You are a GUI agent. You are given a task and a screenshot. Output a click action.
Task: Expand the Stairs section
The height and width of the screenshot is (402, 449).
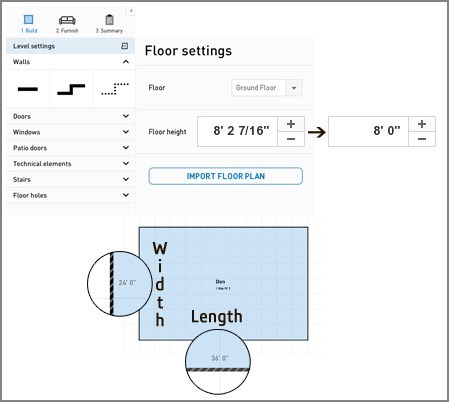point(126,179)
